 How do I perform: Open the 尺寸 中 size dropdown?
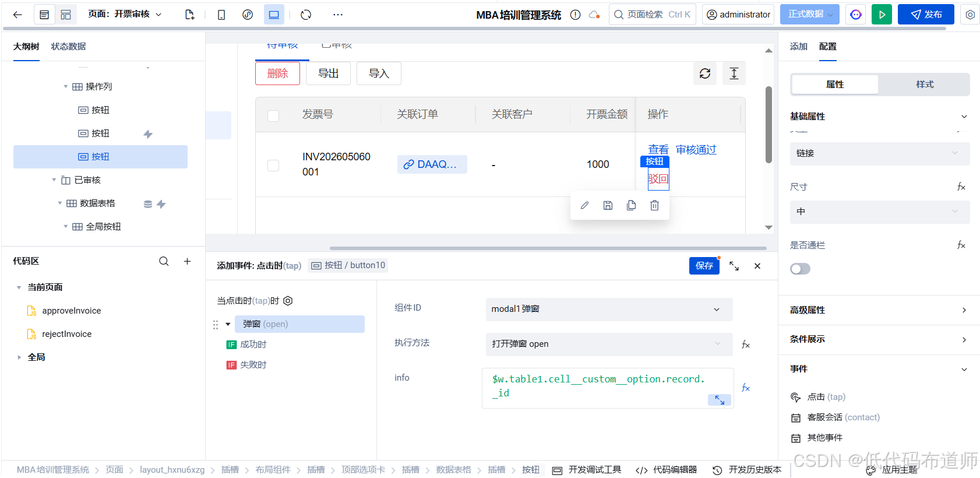point(880,212)
